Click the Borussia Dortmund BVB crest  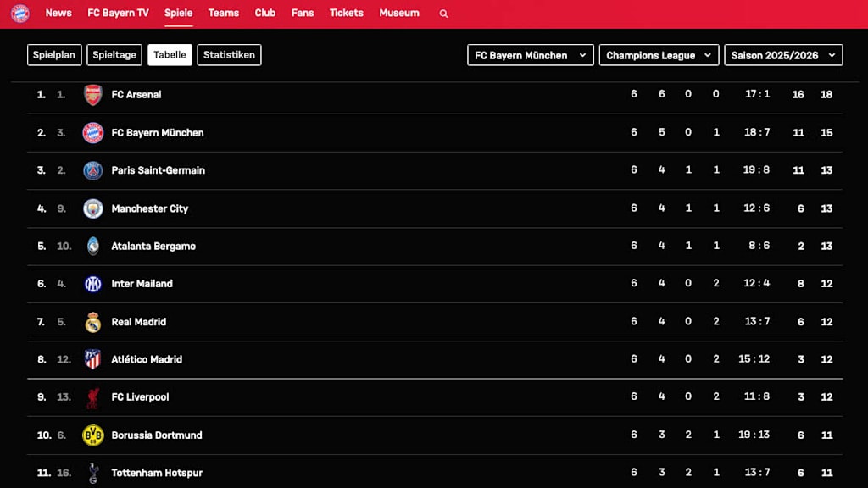pos(93,435)
